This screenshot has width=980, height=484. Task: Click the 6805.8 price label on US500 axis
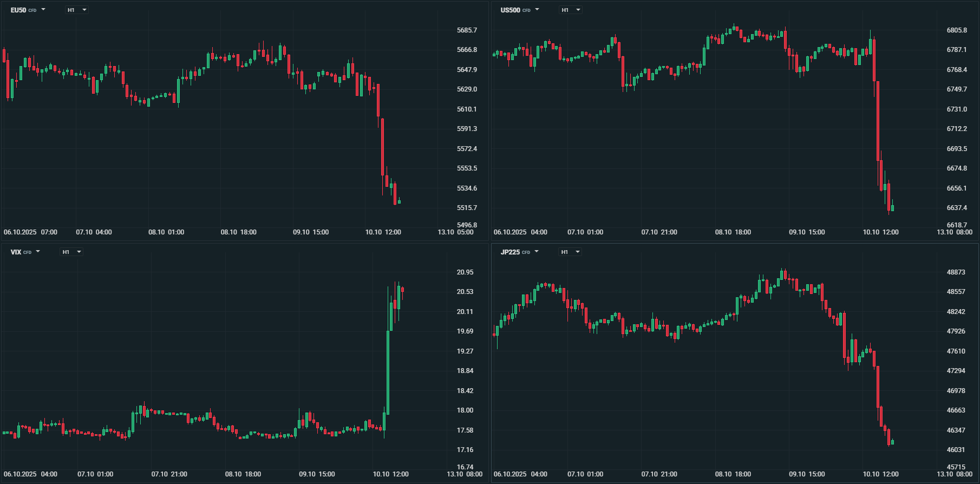pos(957,30)
